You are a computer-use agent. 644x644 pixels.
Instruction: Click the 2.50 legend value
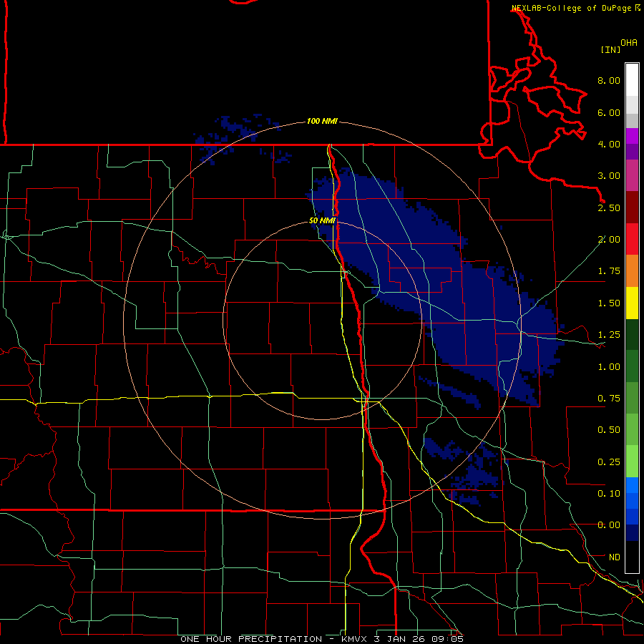[x=609, y=208]
